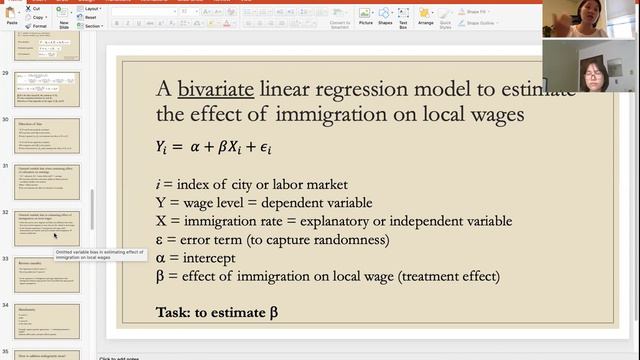Click the New Slide icon
The image size is (640, 360).
tap(62, 13)
